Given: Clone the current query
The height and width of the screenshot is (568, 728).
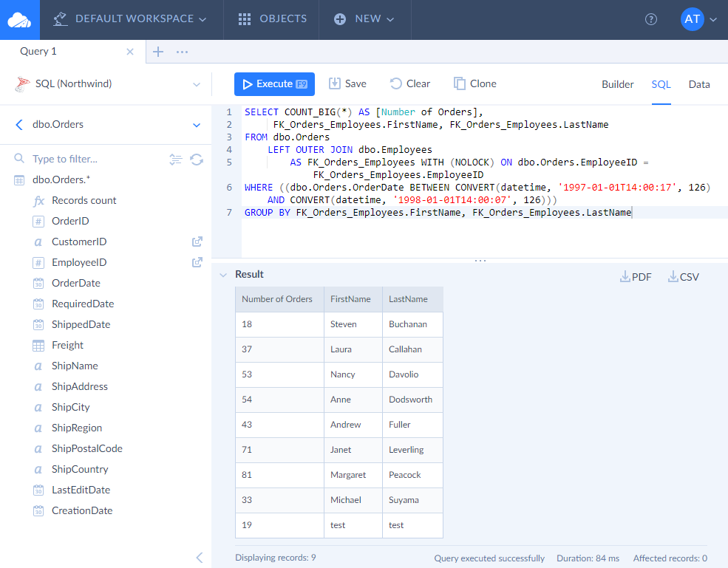Looking at the screenshot, I should [475, 83].
